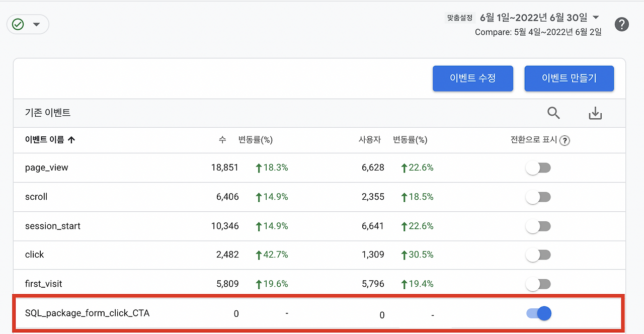This screenshot has height=334, width=644.
Task: Click the 19.6% change rate
Action: [x=272, y=284]
